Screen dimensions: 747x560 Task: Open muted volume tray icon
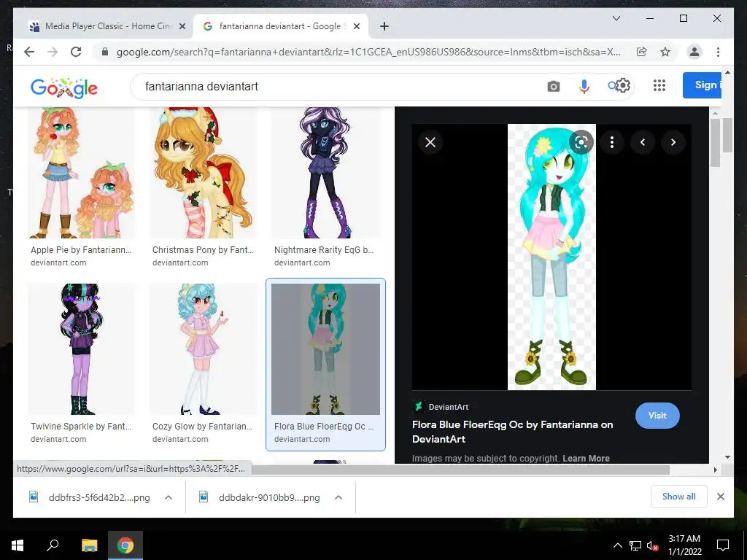[653, 545]
